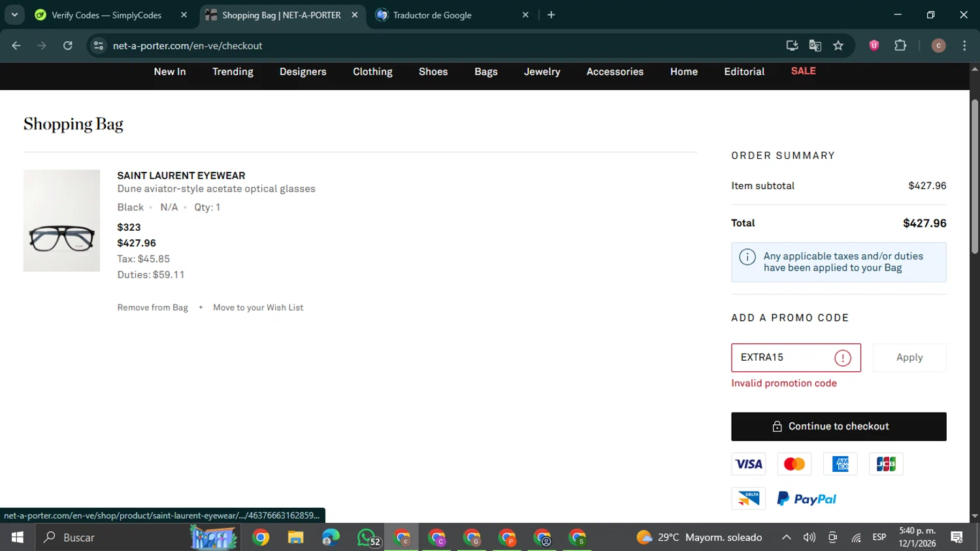Open the Accessories menu
980x551 pixels.
click(615, 72)
